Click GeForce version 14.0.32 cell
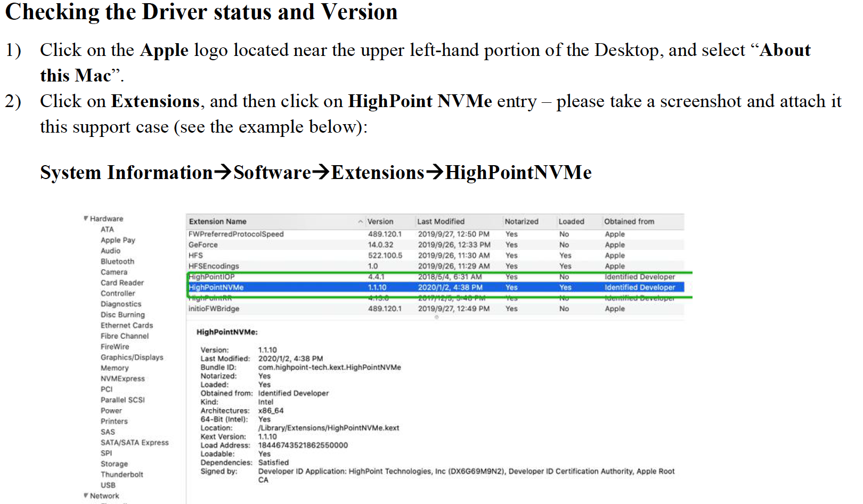863x504 pixels. click(x=380, y=245)
